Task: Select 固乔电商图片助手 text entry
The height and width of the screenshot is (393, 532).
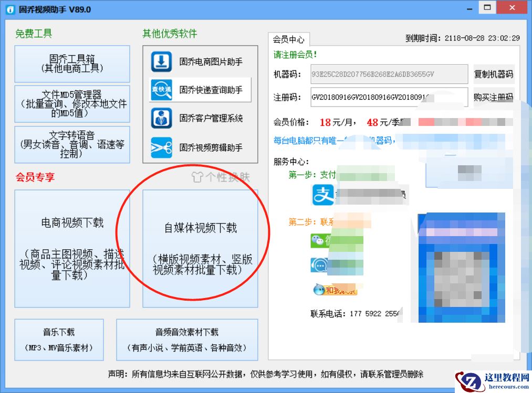Action: tap(211, 62)
